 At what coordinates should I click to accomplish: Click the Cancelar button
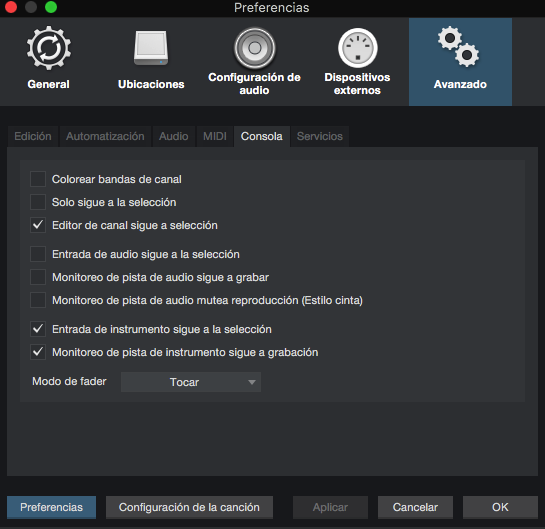(x=415, y=507)
